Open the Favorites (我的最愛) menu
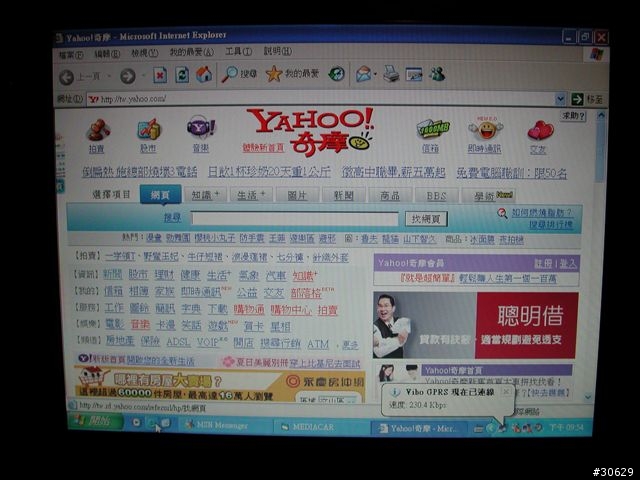The image size is (640, 480). [x=191, y=52]
